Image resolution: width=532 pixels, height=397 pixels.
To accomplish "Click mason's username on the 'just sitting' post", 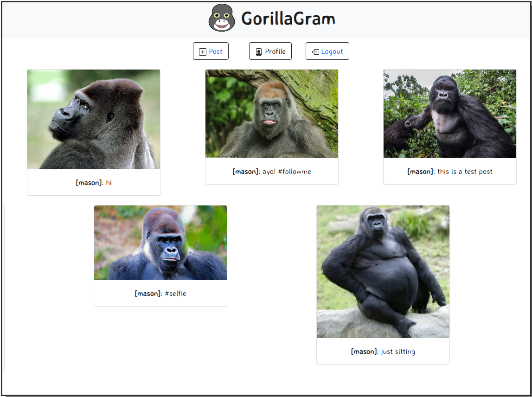I will [x=365, y=351].
